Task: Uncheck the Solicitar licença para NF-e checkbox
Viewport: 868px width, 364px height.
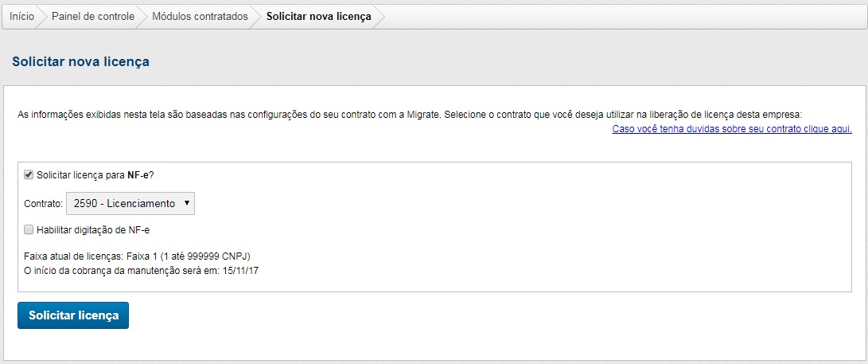Action: (x=29, y=174)
